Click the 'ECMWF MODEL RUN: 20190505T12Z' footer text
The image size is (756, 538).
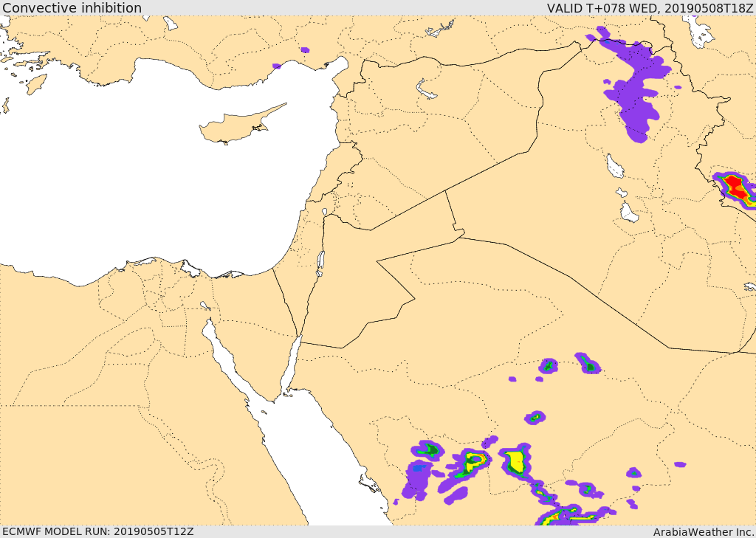pyautogui.click(x=98, y=531)
